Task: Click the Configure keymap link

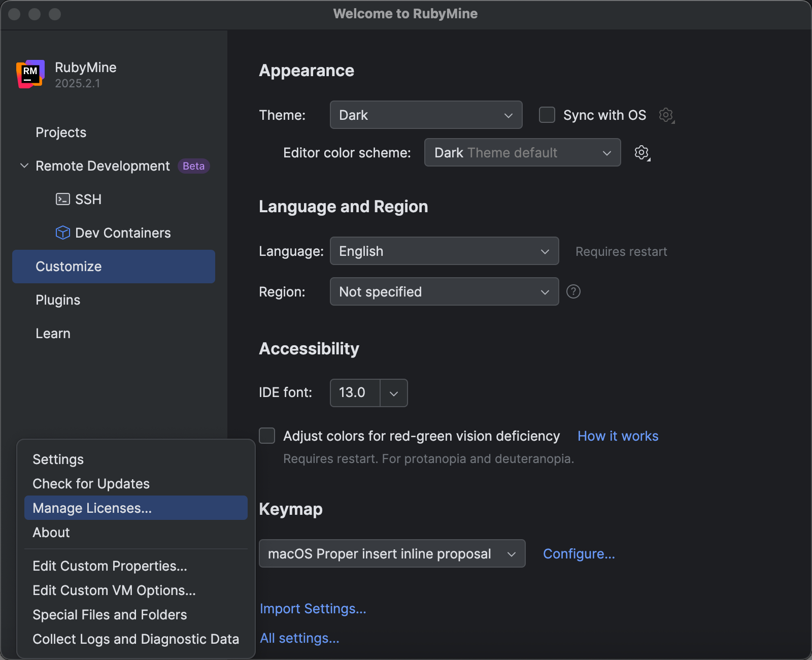Action: coord(579,553)
